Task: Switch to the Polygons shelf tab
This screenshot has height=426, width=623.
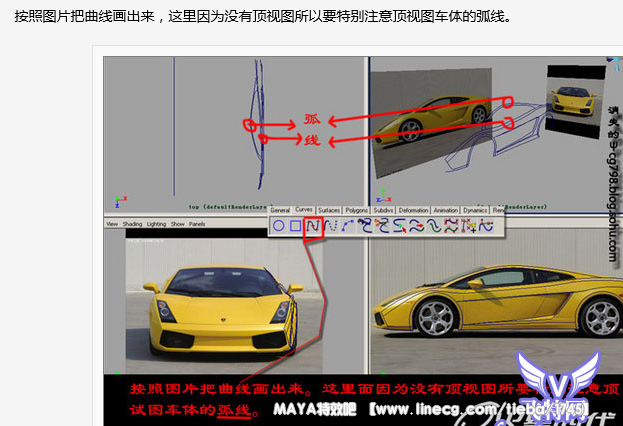Action: pos(357,211)
